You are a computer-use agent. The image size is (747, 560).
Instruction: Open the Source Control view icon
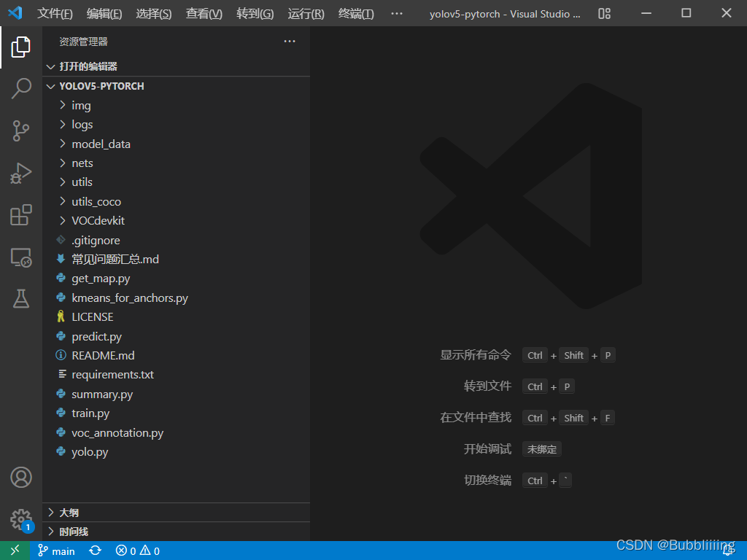[x=21, y=131]
